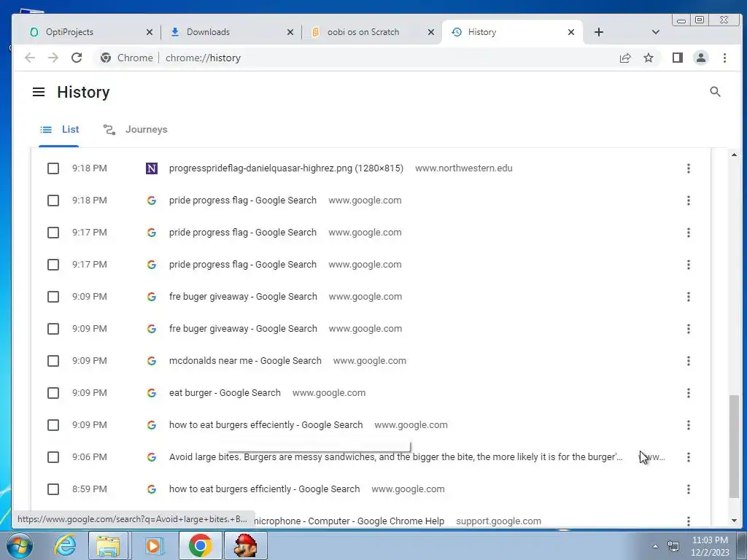
Task: Bookmark this tab with the star icon
Action: (x=649, y=58)
